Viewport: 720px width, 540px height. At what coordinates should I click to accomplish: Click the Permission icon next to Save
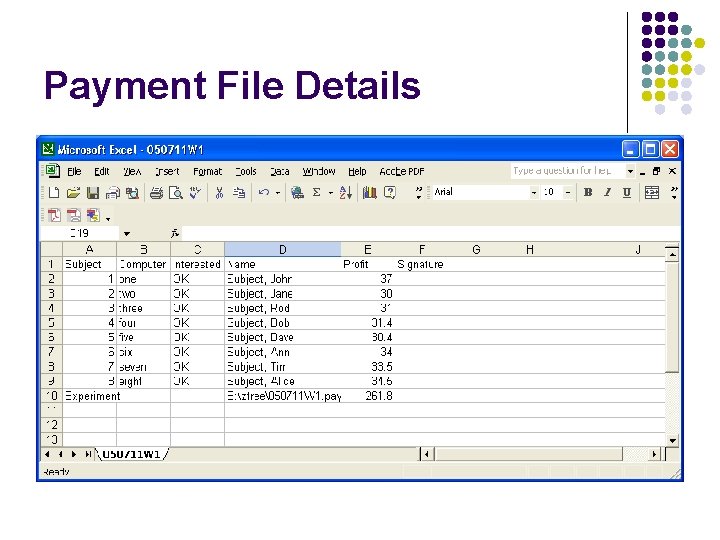pos(112,193)
